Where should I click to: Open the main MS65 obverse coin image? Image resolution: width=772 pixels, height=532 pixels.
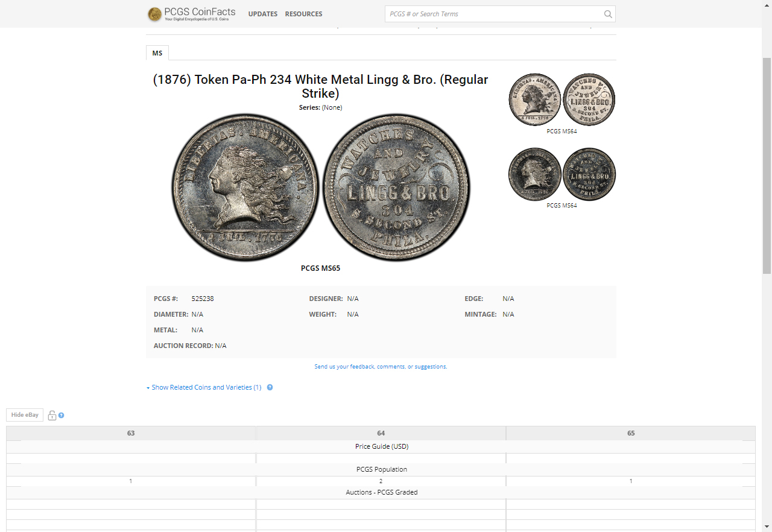click(x=245, y=187)
